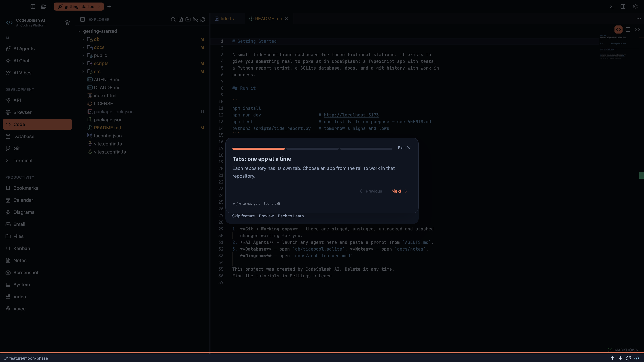Viewport: 644px width, 362px height.
Task: Expand the scripts folder
Action: click(x=83, y=63)
